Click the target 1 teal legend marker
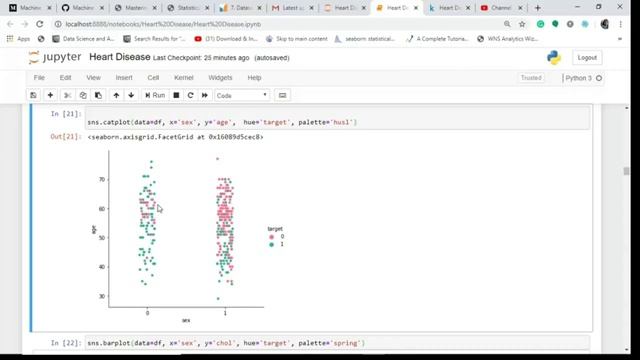 click(x=271, y=244)
